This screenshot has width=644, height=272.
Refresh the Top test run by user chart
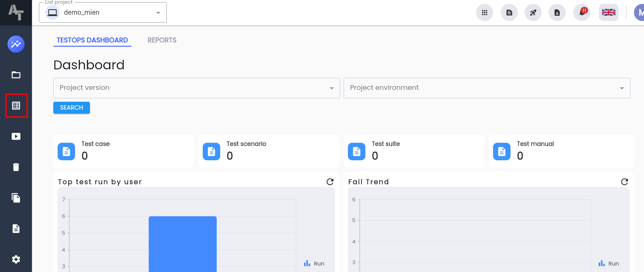click(x=330, y=182)
